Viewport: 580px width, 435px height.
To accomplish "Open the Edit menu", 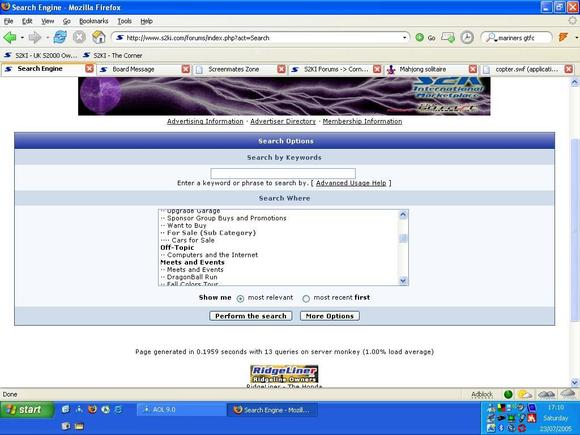I will click(x=27, y=21).
